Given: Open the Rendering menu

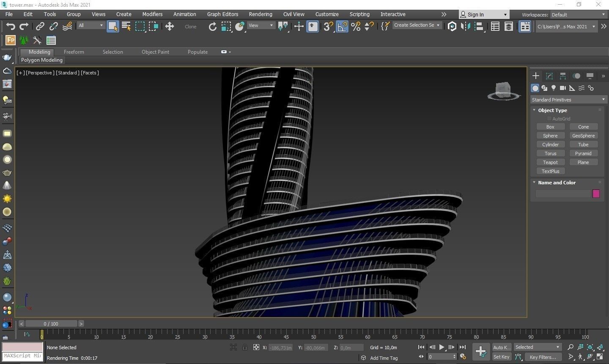Looking at the screenshot, I should coord(260,14).
